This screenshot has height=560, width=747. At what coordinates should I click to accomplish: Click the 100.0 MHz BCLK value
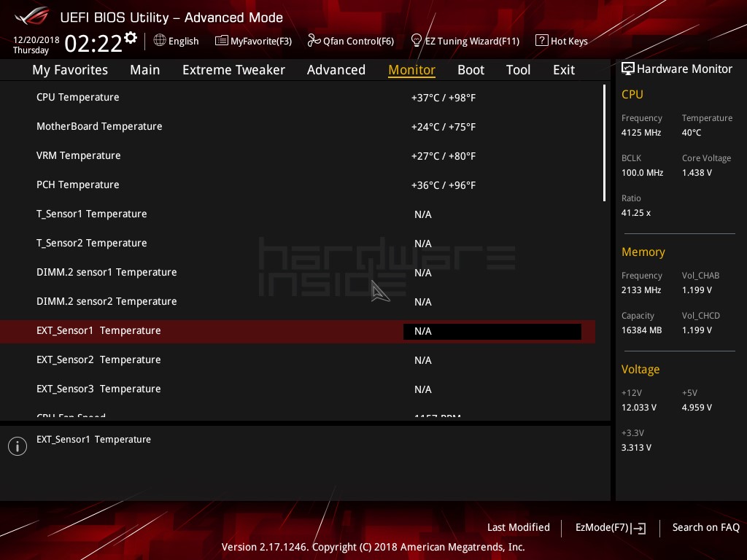[x=642, y=173]
